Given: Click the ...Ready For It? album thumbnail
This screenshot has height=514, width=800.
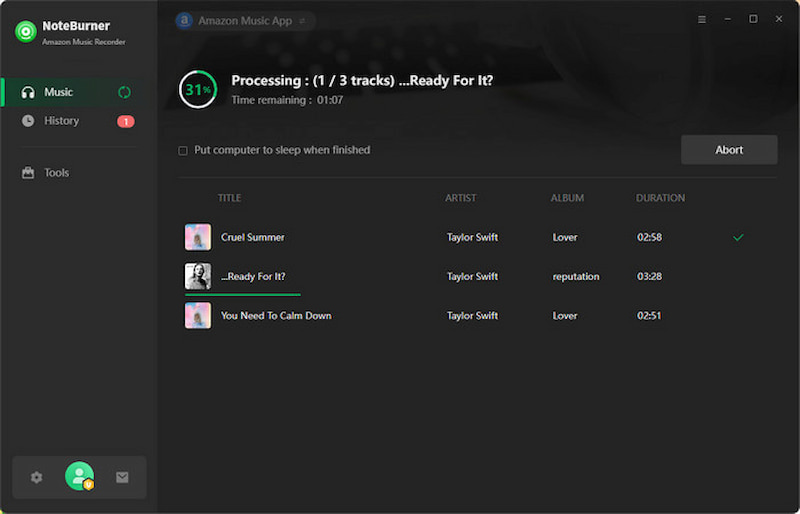Looking at the screenshot, I should coord(198,276).
